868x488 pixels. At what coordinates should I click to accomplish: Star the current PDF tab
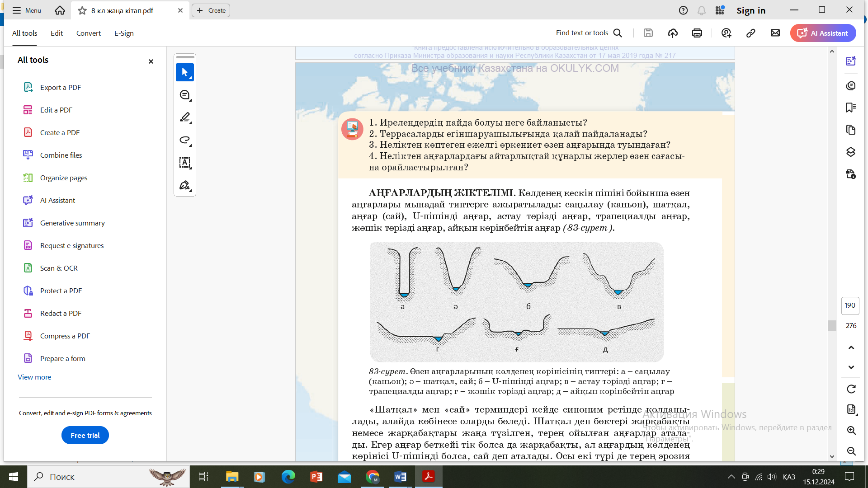(82, 10)
